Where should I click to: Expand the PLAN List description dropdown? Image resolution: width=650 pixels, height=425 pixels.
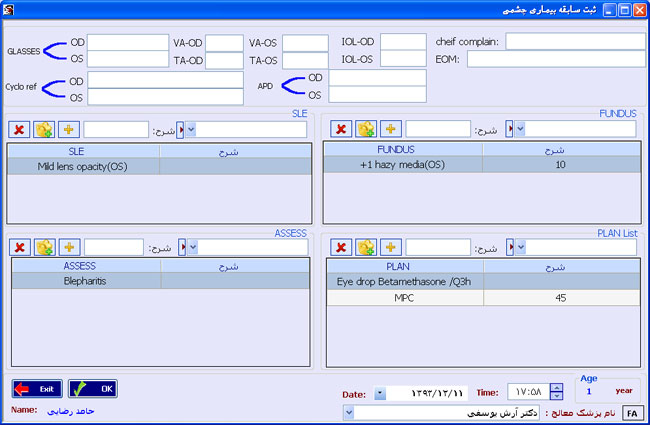coord(521,247)
